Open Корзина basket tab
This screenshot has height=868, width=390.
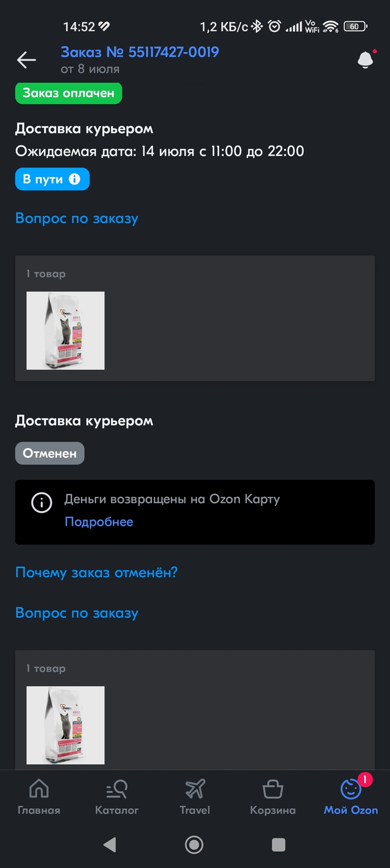coord(273,797)
